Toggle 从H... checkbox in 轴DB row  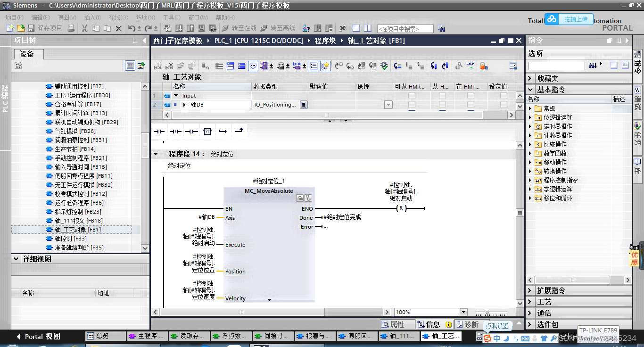coord(442,105)
